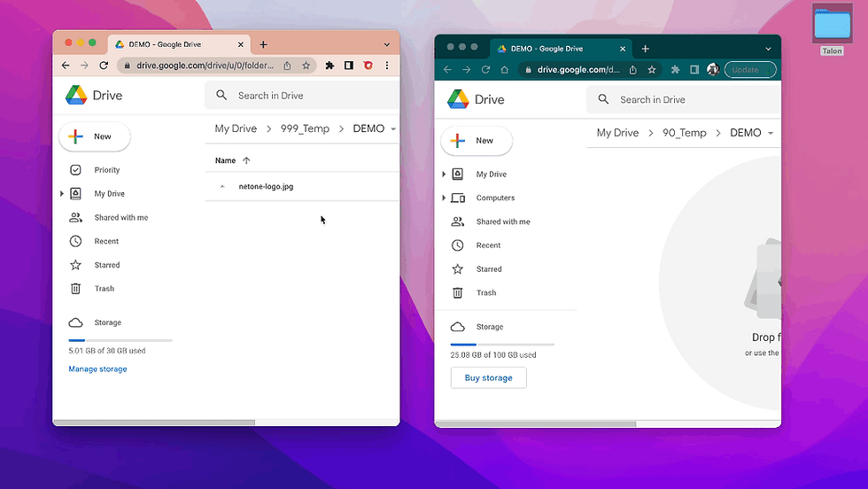This screenshot has height=489, width=868.
Task: Open Recent in right Drive sidebar
Action: coord(488,245)
